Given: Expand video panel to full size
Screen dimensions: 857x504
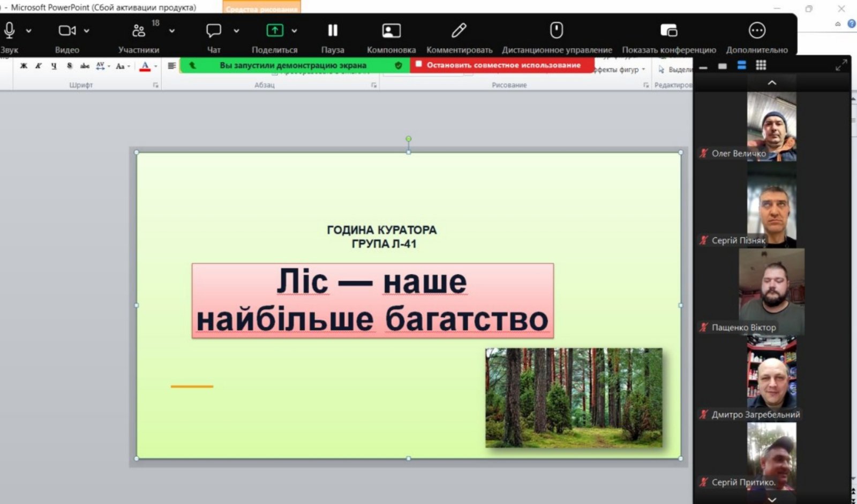Looking at the screenshot, I should pos(841,65).
